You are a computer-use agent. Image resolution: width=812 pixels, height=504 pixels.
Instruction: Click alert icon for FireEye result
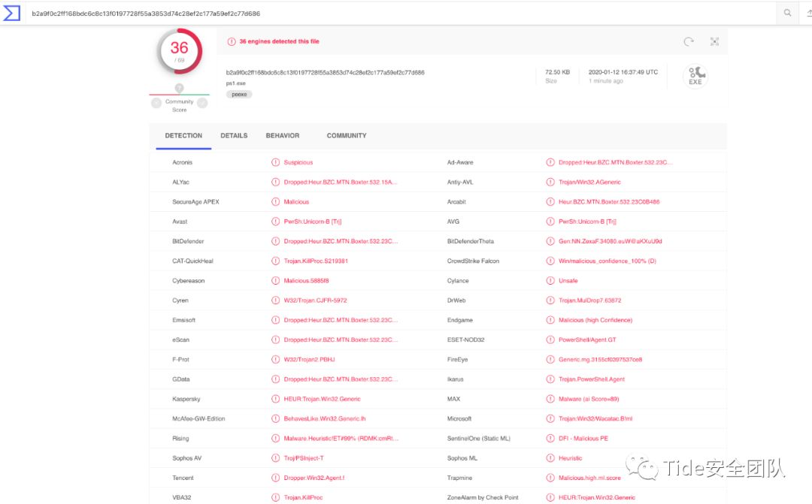(550, 360)
